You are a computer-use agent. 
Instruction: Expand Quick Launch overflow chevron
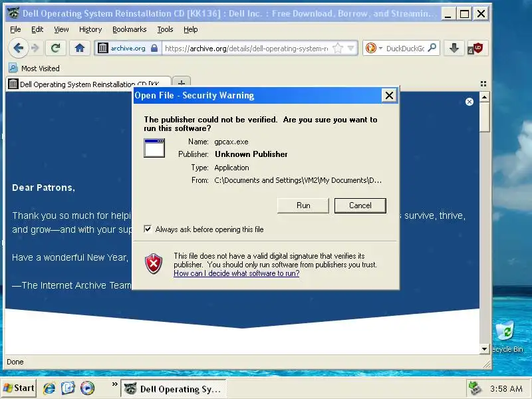pyautogui.click(x=114, y=384)
